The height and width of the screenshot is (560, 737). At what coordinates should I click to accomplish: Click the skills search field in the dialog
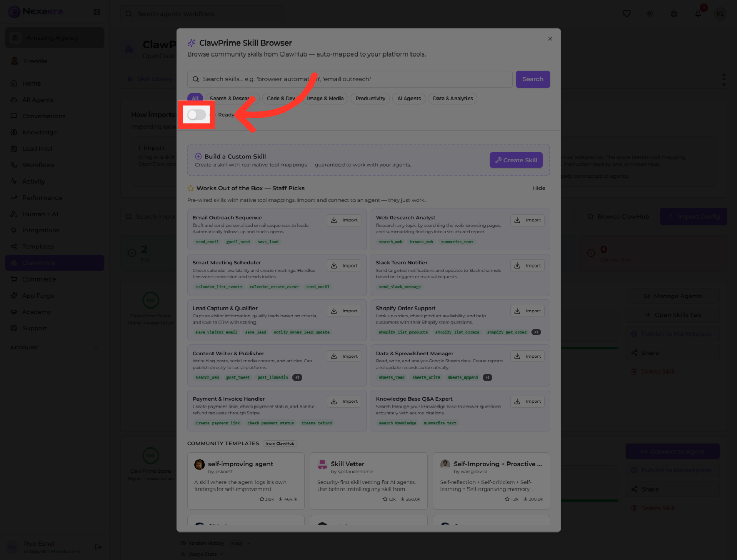(350, 79)
